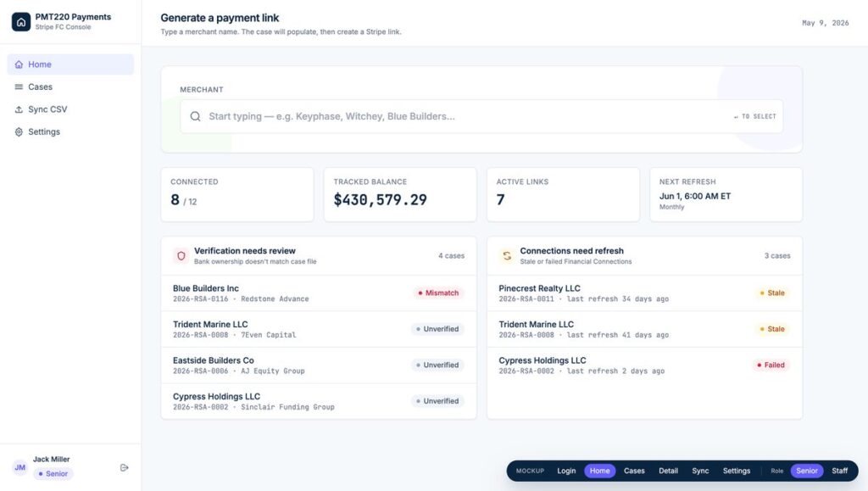Viewport: 868px width, 491px height.
Task: Click the Senior role badge under Jack Miller
Action: (53, 474)
